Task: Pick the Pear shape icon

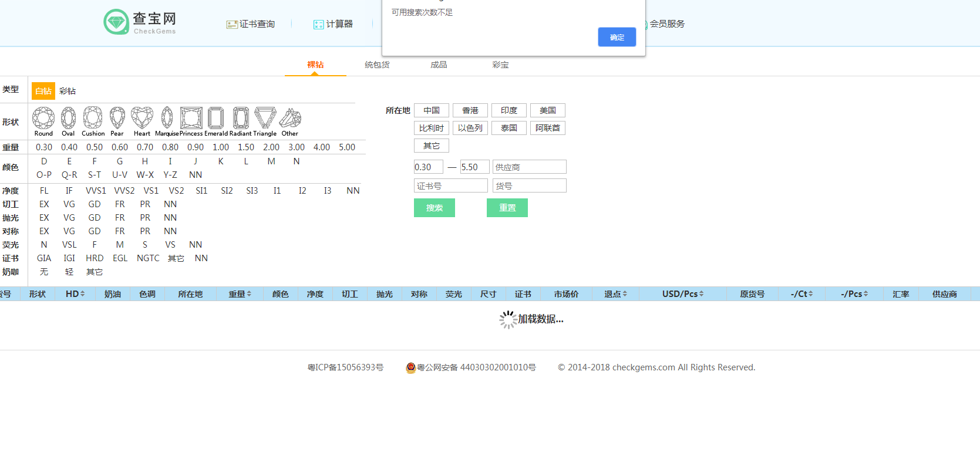Action: pyautogui.click(x=117, y=118)
